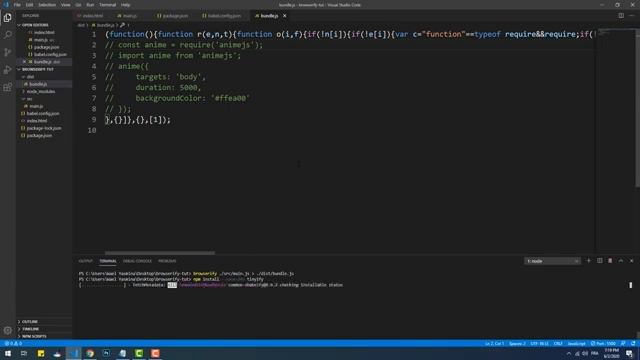This screenshot has height=360, width=640.
Task: Click Ln, Col cursor position in status bar
Action: tap(494, 344)
